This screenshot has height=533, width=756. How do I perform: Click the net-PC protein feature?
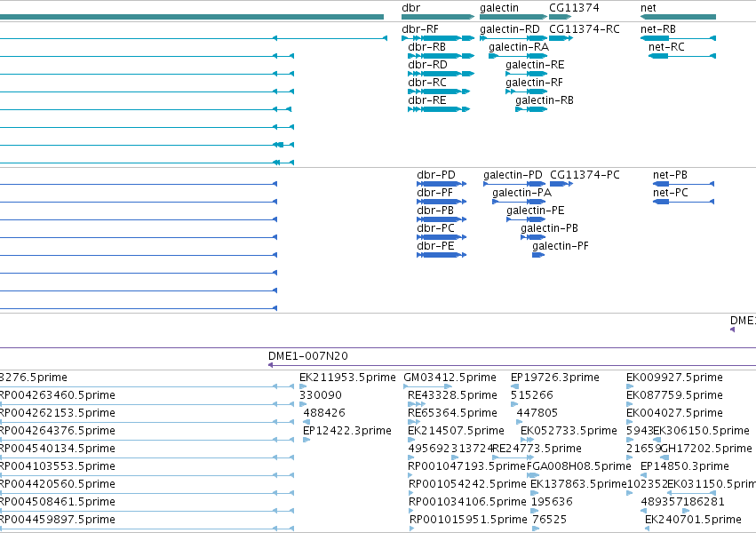click(x=683, y=202)
